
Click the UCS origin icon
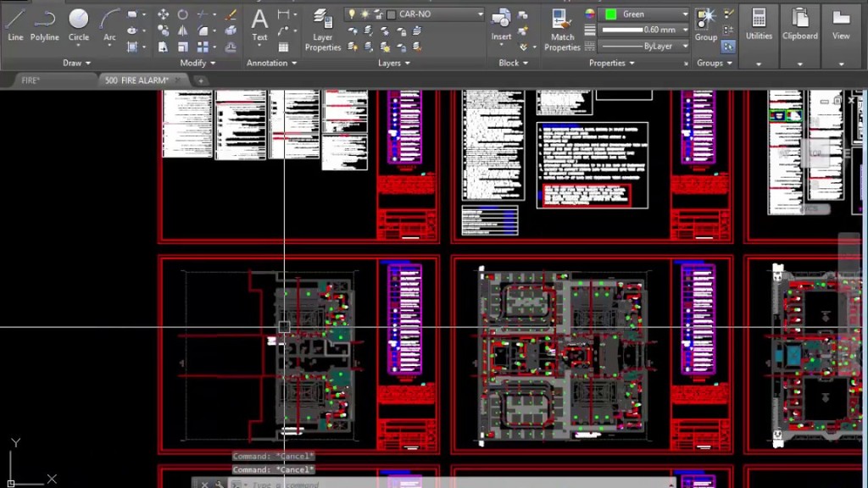click(10, 483)
